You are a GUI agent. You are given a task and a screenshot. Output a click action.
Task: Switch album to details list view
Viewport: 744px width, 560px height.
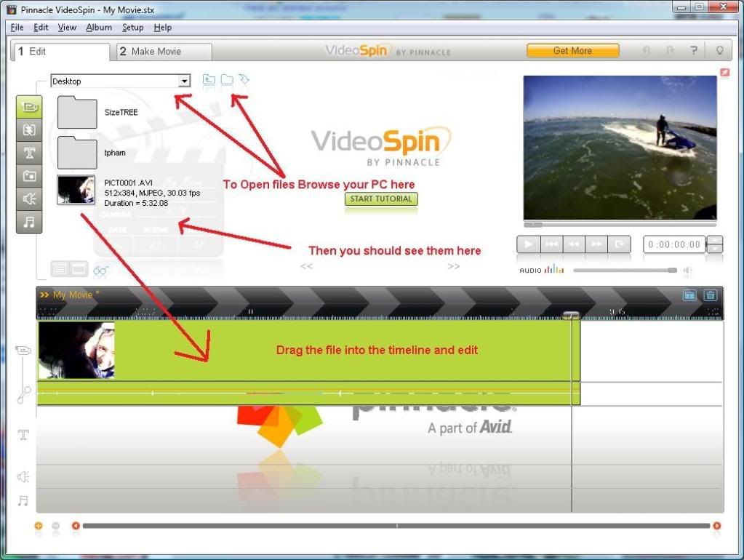point(60,269)
